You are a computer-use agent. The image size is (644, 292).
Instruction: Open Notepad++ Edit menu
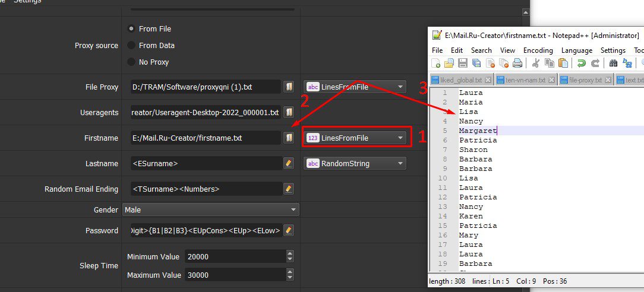pos(457,50)
